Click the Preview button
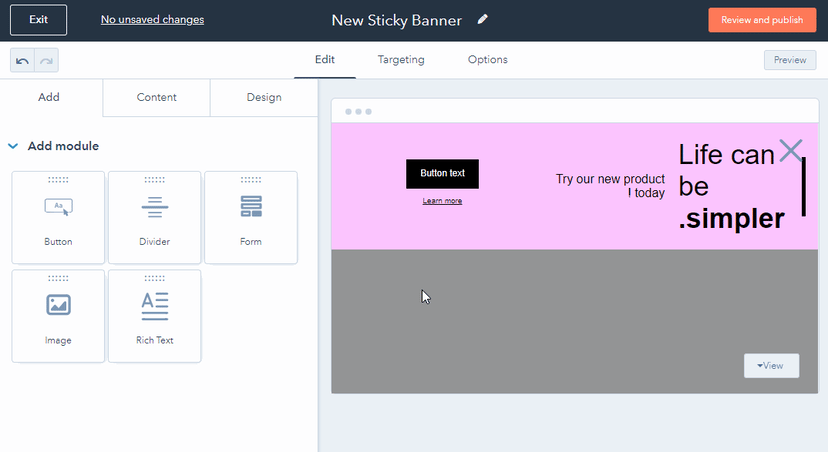The height and width of the screenshot is (452, 828). pyautogui.click(x=790, y=60)
